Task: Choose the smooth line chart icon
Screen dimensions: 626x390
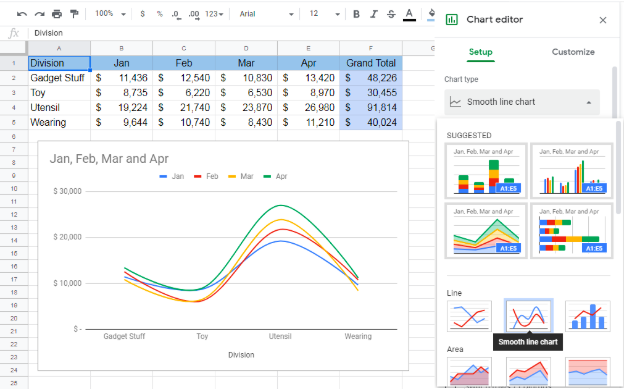Action: coord(529,315)
